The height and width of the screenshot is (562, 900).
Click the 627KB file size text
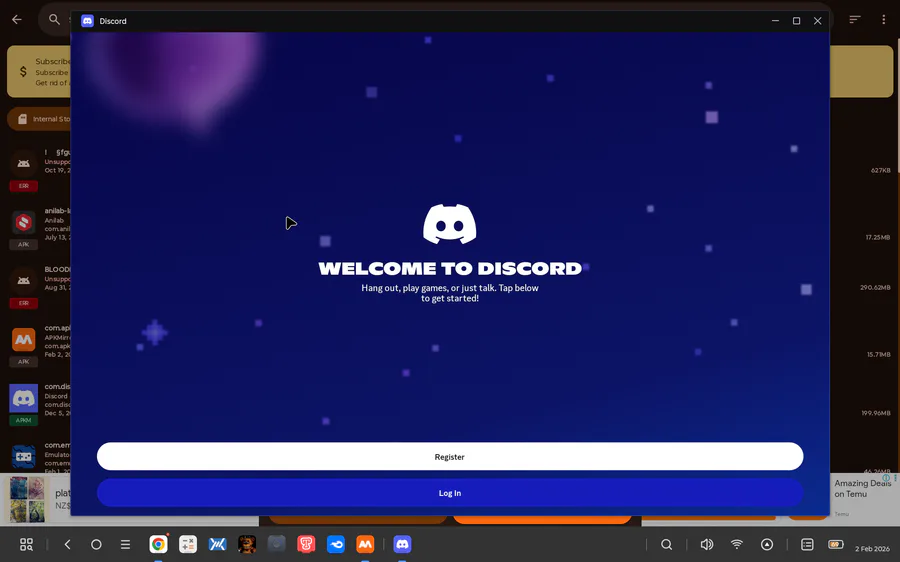[880, 170]
